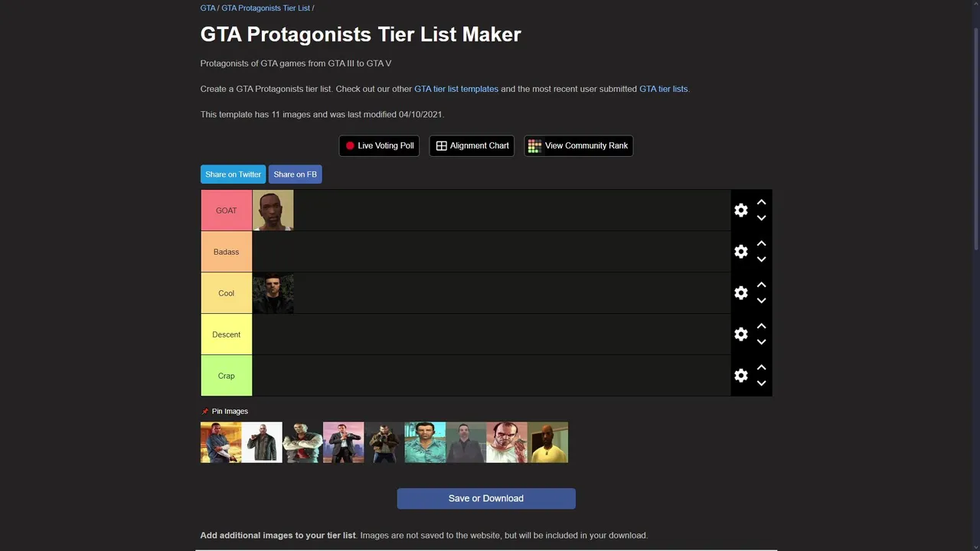The height and width of the screenshot is (551, 980).
Task: Move GOAT tier row down
Action: [x=761, y=218]
